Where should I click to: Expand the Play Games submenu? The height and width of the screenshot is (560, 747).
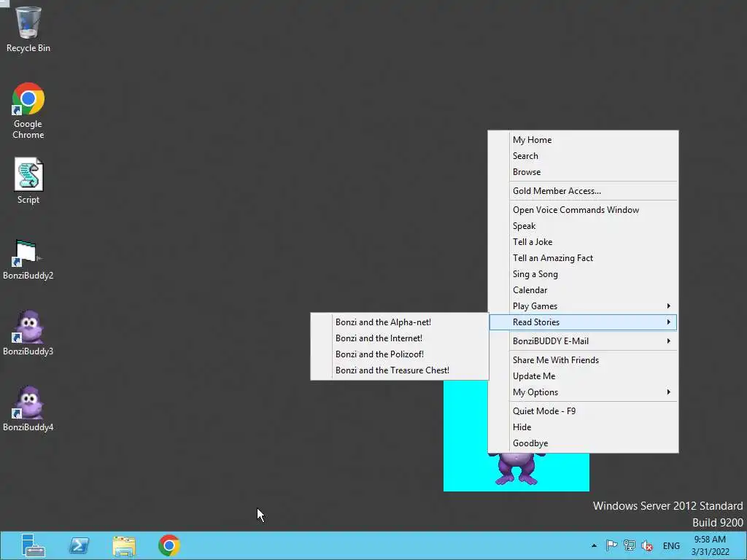pyautogui.click(x=583, y=306)
